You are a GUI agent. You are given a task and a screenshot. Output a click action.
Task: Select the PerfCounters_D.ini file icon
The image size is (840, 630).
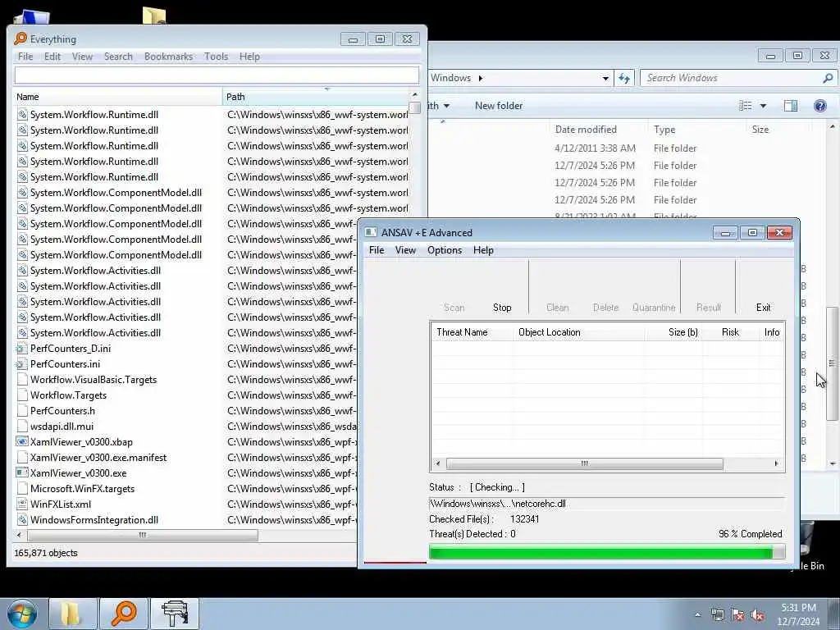click(x=21, y=349)
